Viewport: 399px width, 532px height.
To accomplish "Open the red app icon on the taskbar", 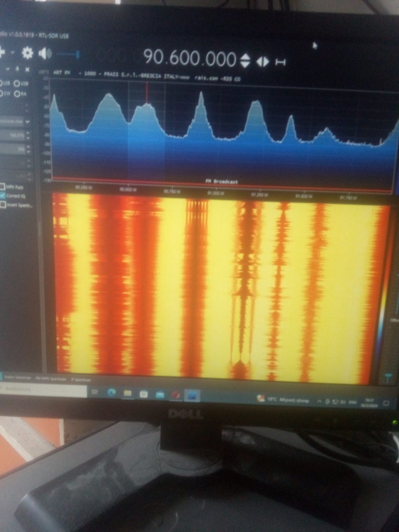I will (176, 395).
